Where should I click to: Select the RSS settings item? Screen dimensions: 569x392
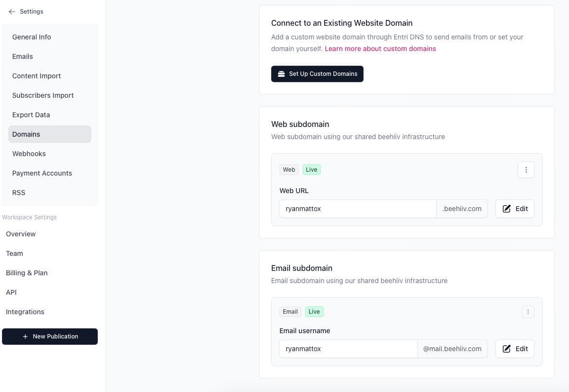pyautogui.click(x=18, y=193)
